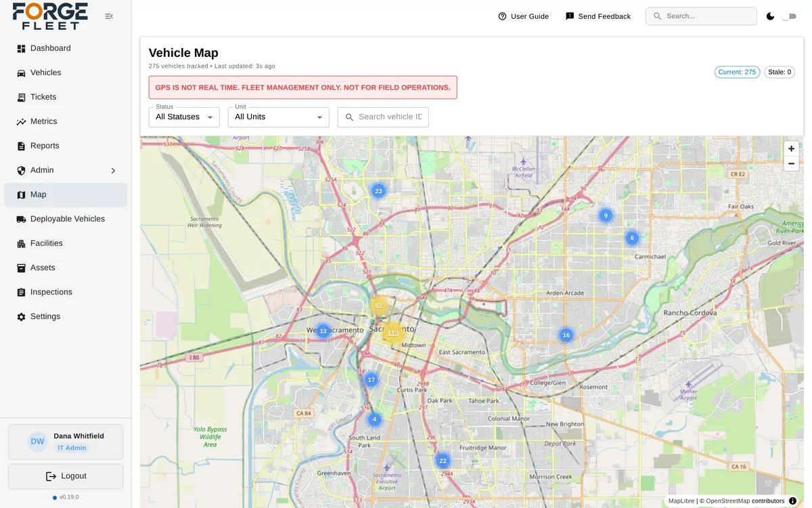Screen dimensions: 812x508
Task: Zoom in the map with plus
Action: 791,148
